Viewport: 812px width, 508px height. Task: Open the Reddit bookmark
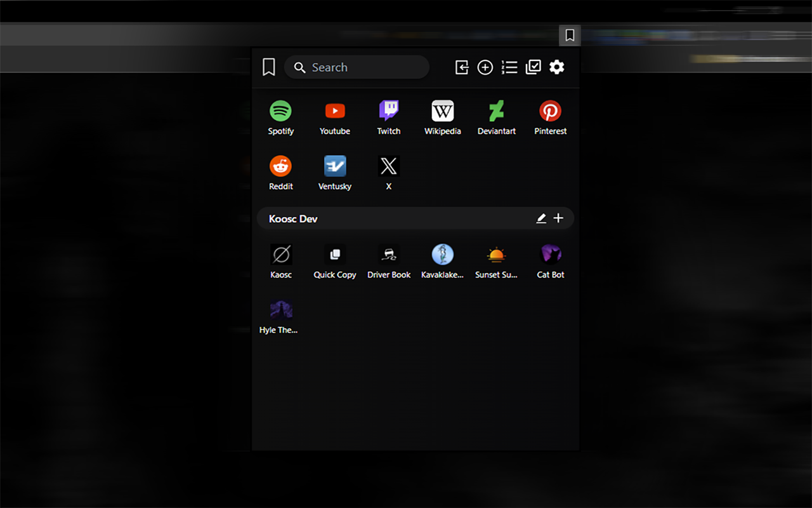click(x=280, y=173)
